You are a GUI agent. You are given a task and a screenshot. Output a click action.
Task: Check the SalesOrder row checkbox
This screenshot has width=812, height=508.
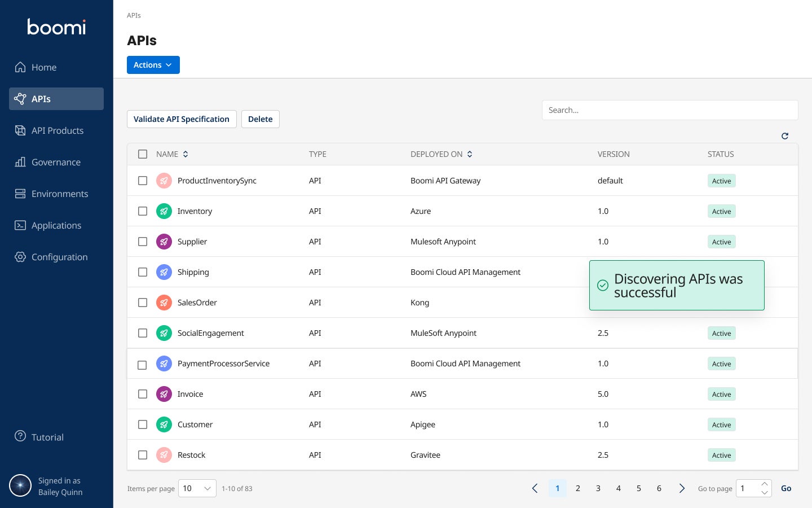143,303
